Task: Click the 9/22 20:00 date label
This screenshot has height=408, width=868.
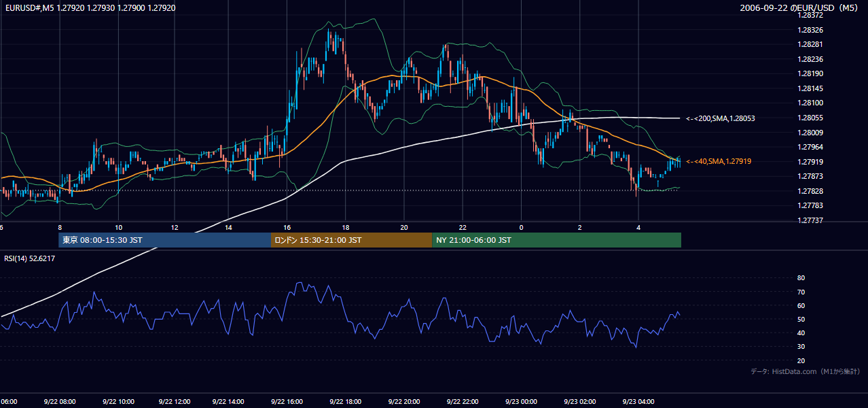Action: (403, 402)
